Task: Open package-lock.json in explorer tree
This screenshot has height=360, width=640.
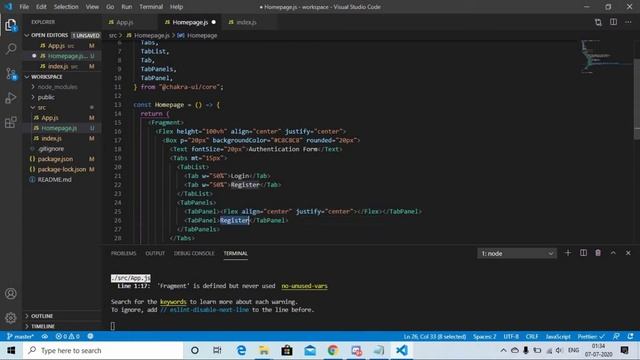Action: (62, 169)
